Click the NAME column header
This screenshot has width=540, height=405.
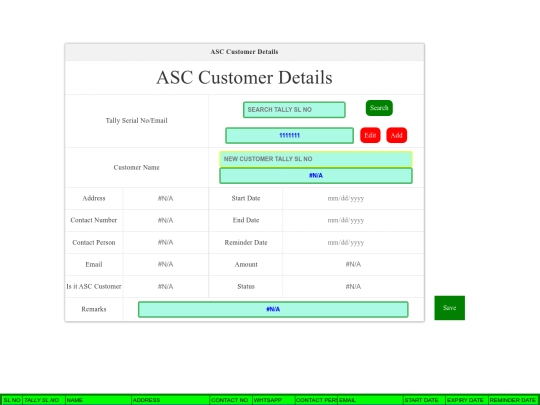click(x=98, y=400)
